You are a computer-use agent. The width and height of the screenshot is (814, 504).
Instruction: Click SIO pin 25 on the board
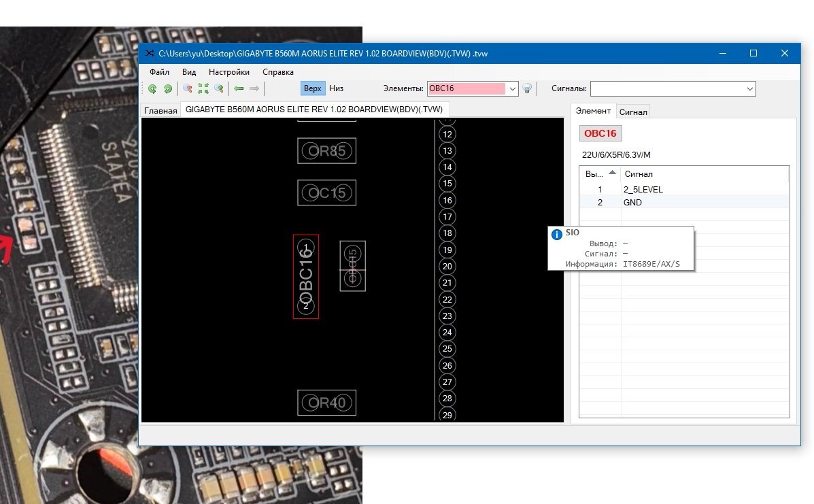pyautogui.click(x=447, y=349)
